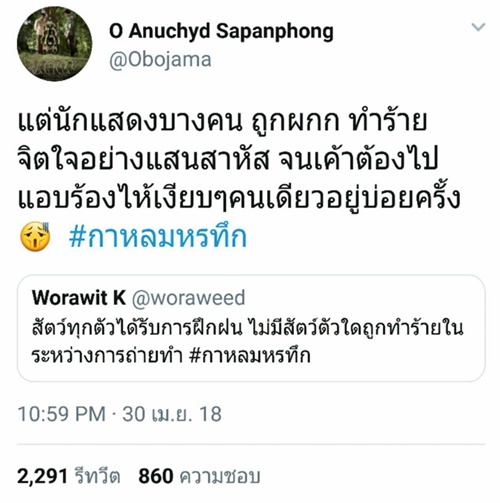Screen dimensions: 500x503
Task: Open the tweet options chevron menu
Action: (x=479, y=27)
